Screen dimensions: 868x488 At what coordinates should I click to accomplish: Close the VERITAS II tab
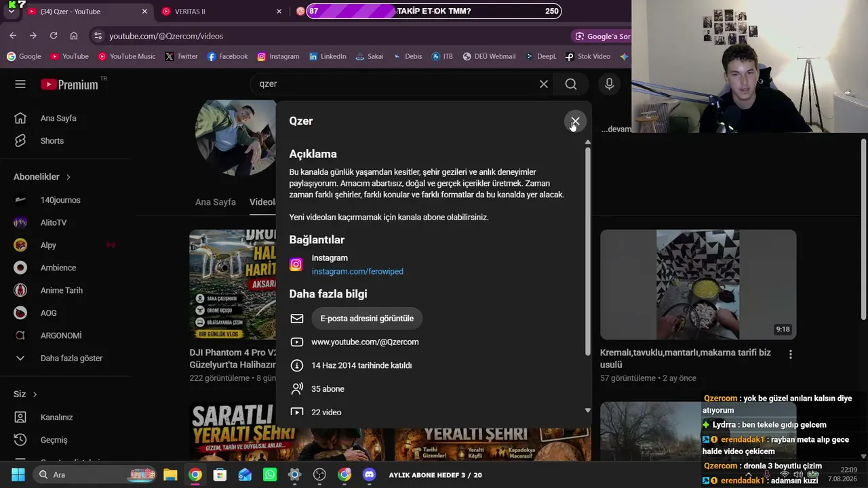tap(279, 12)
